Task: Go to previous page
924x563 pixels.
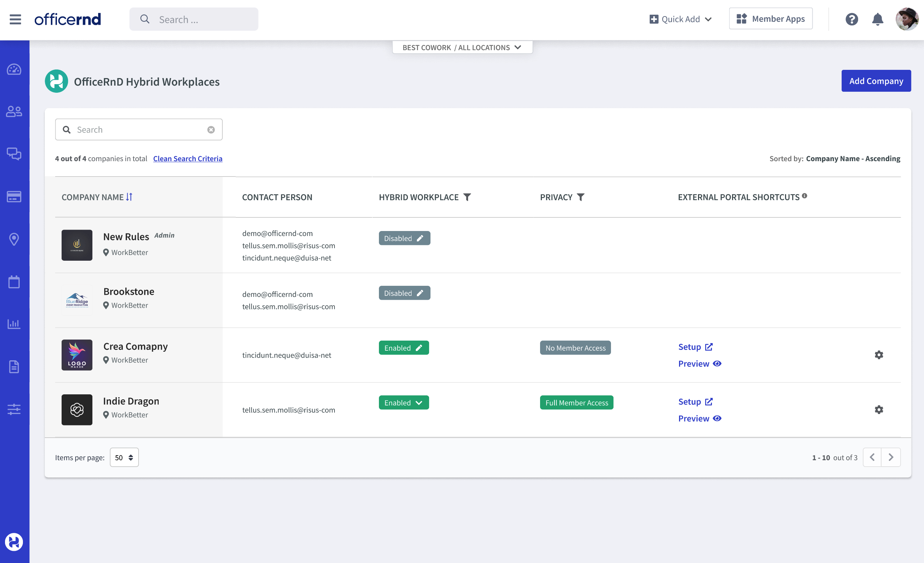Action: (x=872, y=458)
